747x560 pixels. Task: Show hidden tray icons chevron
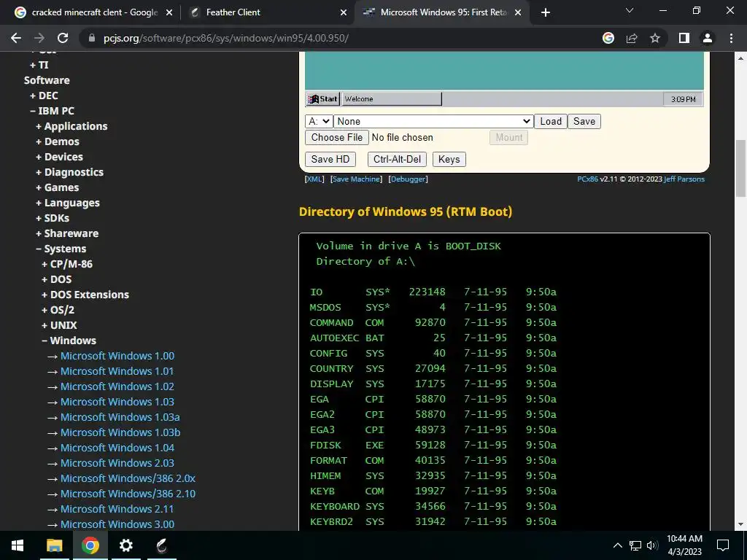617,545
